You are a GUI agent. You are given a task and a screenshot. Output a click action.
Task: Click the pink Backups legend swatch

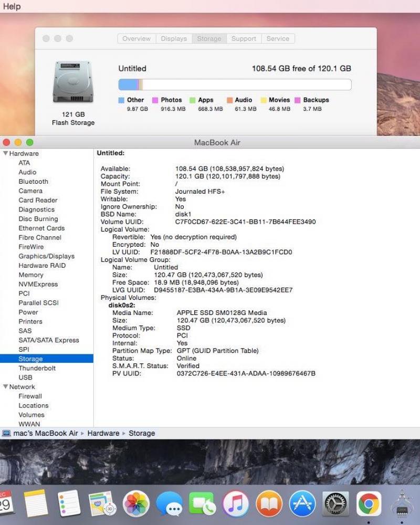[298, 100]
